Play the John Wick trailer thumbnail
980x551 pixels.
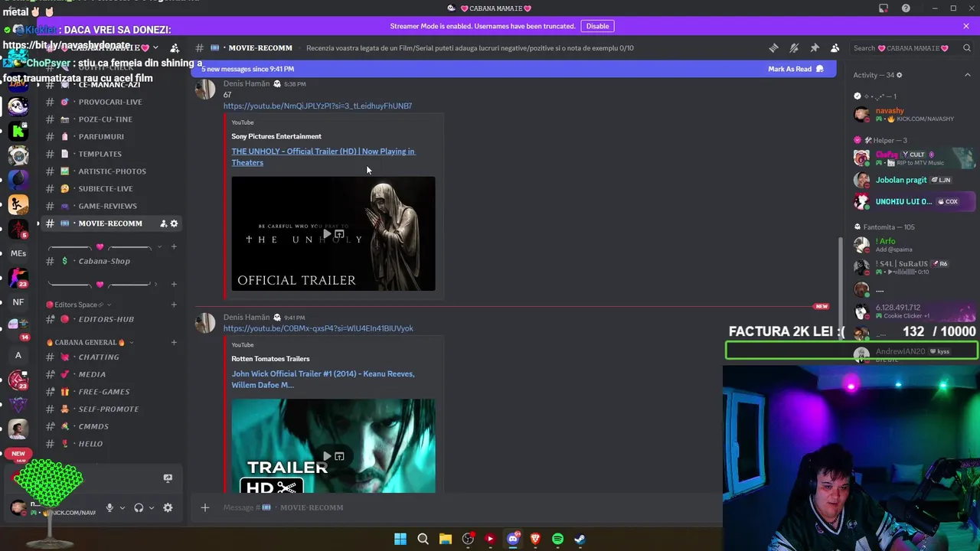click(x=327, y=456)
